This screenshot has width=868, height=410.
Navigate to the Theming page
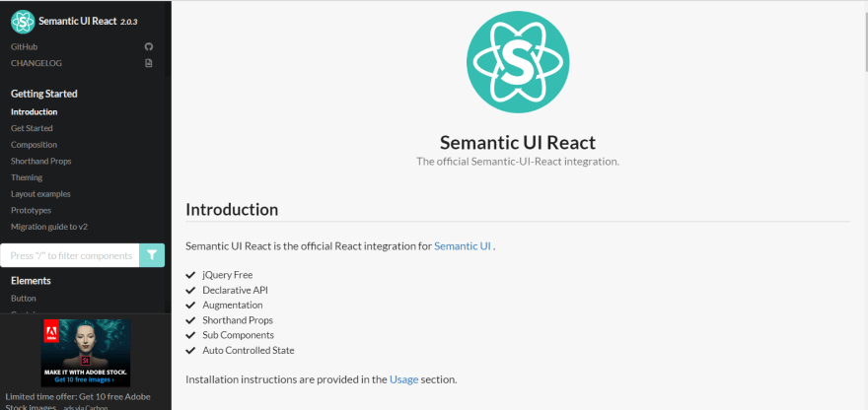pyautogui.click(x=27, y=177)
